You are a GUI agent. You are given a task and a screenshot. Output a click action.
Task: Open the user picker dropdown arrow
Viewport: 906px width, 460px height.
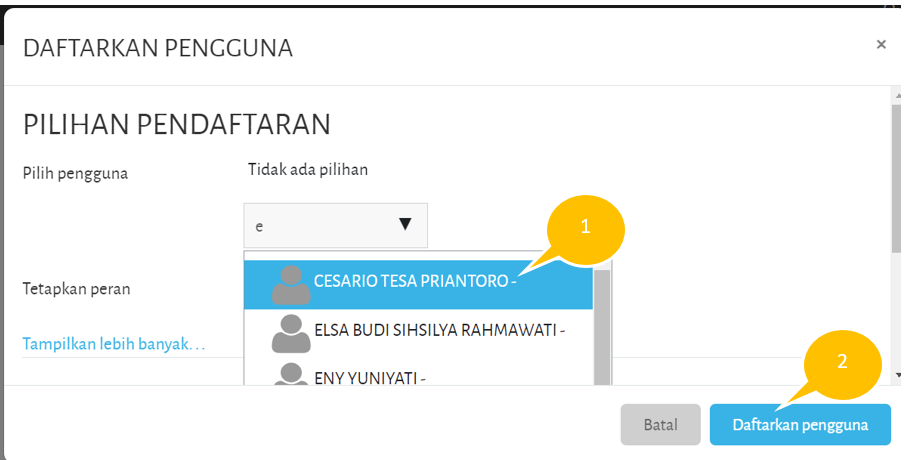405,225
